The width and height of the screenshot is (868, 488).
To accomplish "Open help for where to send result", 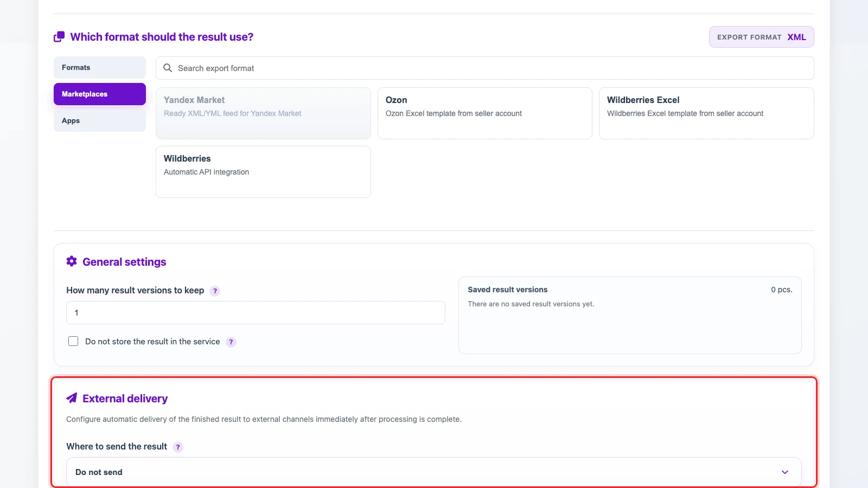I will 178,447.
